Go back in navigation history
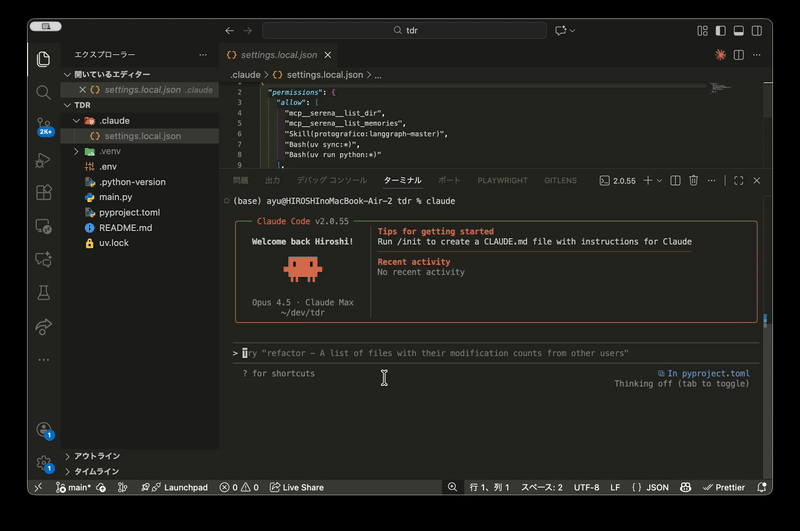Viewport: 800px width, 531px height. pos(230,31)
